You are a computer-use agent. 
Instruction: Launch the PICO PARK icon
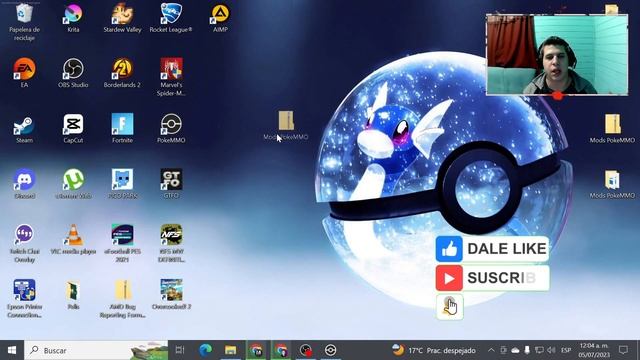click(x=122, y=184)
